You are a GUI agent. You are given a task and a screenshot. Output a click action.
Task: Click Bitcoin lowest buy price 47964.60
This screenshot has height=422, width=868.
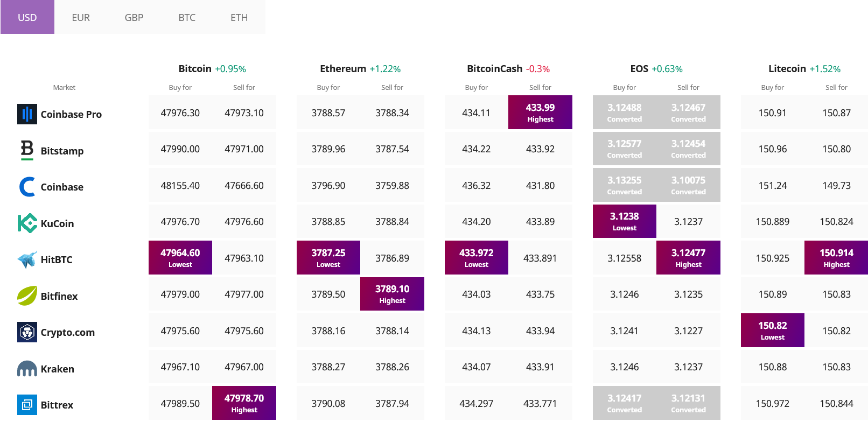coord(180,257)
